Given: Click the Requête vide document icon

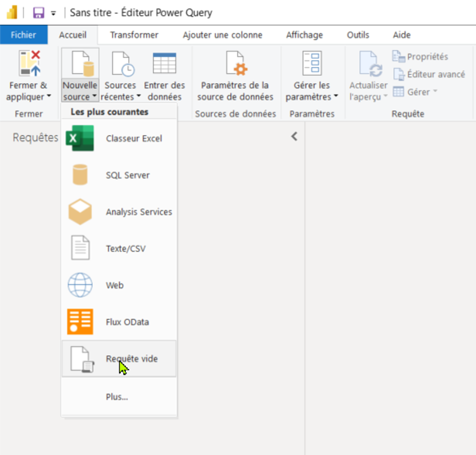Looking at the screenshot, I should coord(82,359).
